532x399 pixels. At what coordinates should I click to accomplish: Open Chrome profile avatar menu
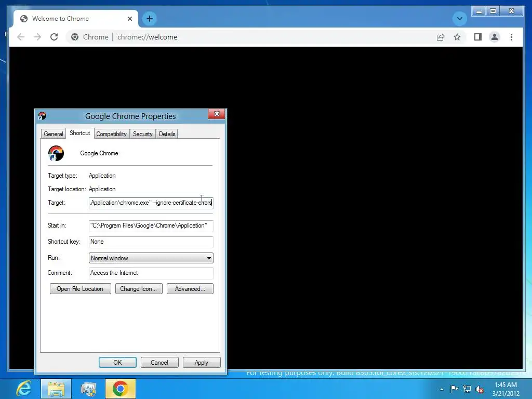point(495,37)
